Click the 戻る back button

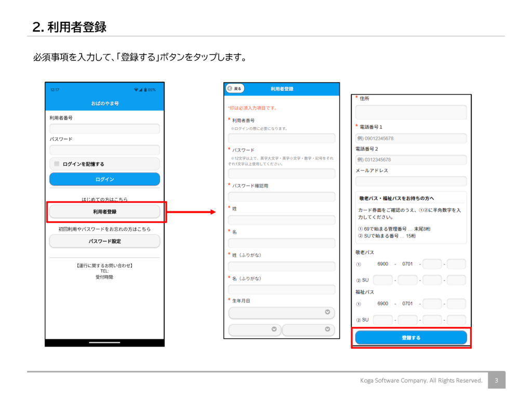235,89
